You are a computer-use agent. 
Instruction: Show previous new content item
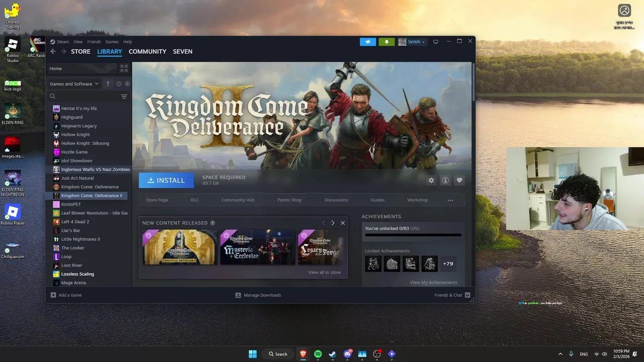click(x=324, y=223)
